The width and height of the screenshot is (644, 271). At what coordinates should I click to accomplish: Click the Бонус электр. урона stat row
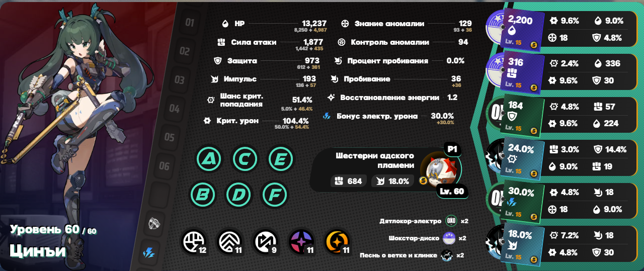389,117
